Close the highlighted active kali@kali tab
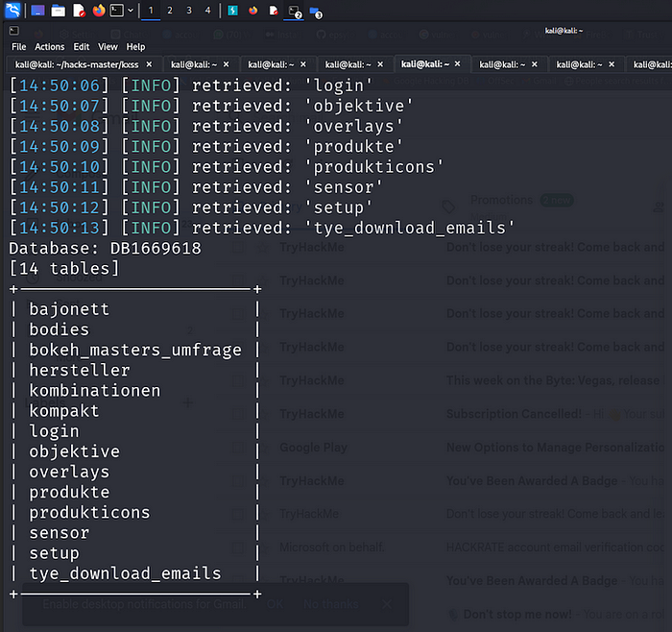 pos(458,64)
